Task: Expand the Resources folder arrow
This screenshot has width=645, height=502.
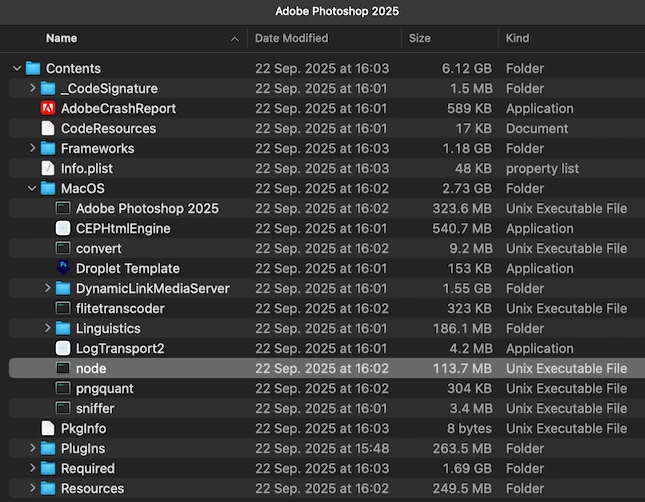Action: pos(32,488)
